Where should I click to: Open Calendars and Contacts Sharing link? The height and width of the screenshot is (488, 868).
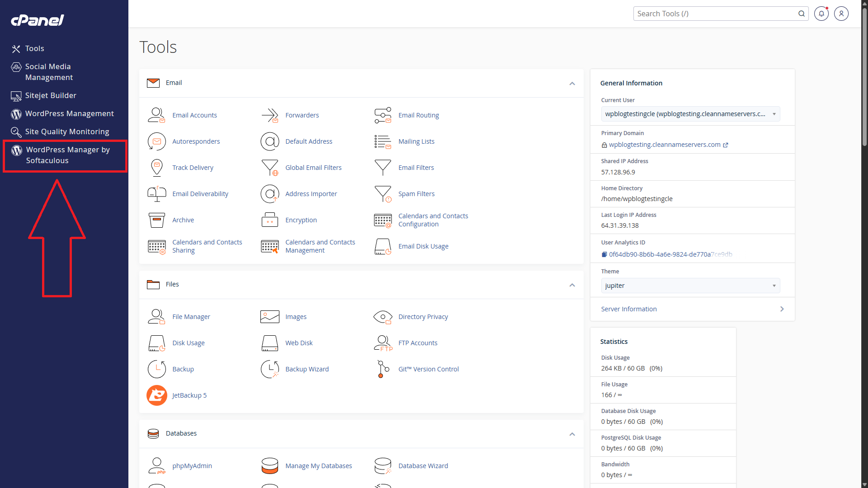coord(207,246)
